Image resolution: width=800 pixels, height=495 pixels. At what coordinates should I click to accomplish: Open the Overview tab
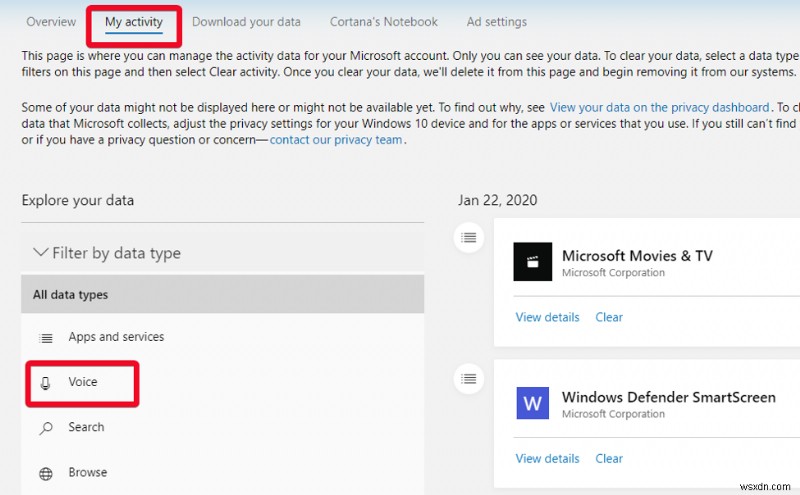pos(51,21)
